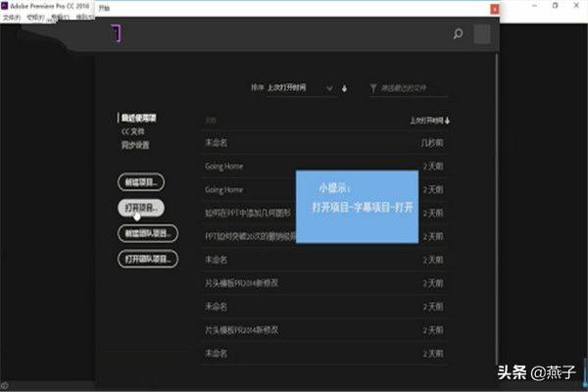Click the search magnifier icon
Image resolution: width=588 pixels, height=392 pixels.
point(458,34)
